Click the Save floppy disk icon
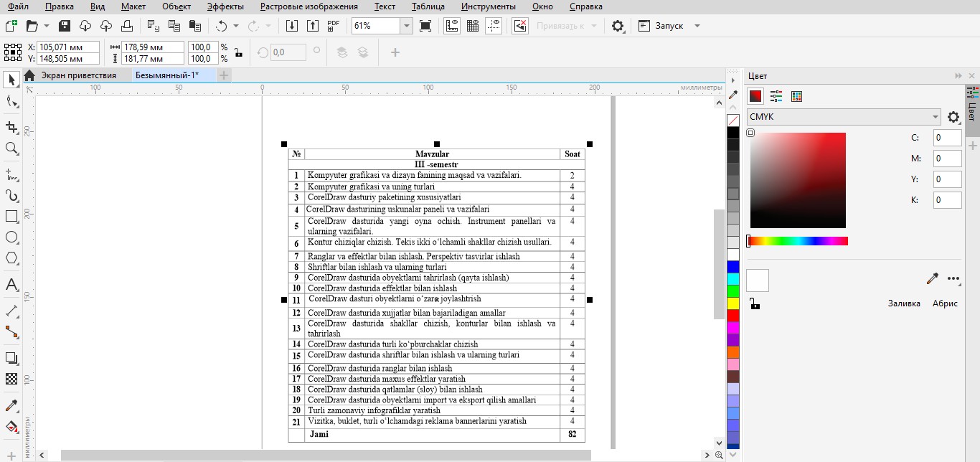The image size is (980, 462). coord(65,26)
